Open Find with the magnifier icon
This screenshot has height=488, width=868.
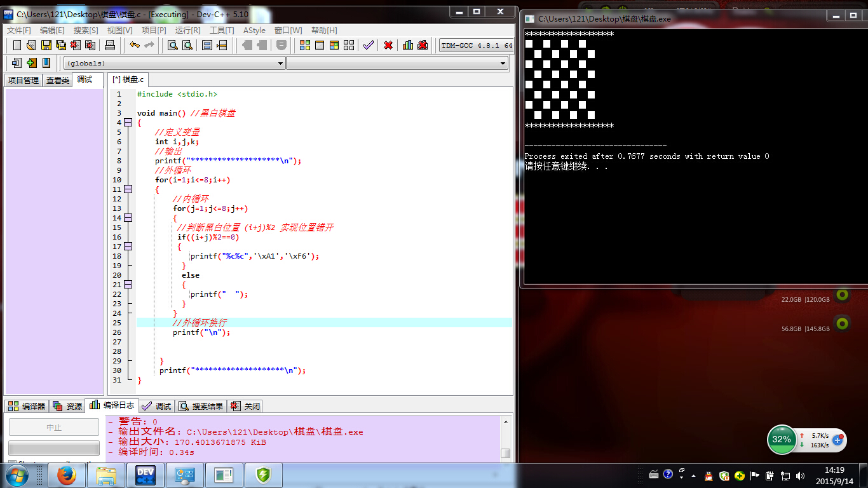click(x=172, y=45)
